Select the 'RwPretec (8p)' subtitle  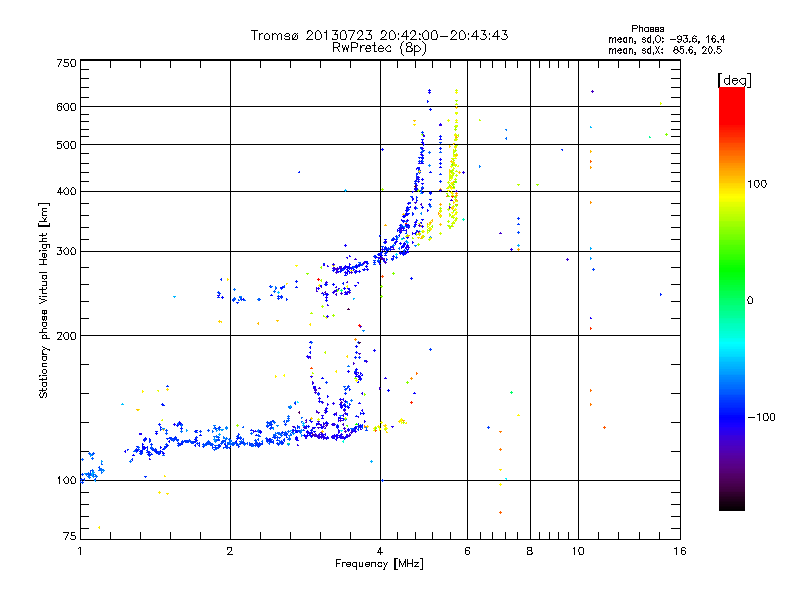coord(379,48)
